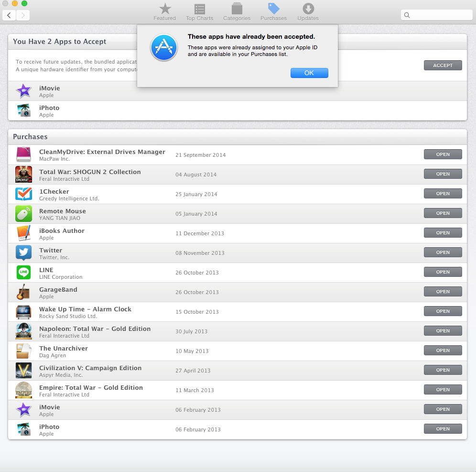476x472 pixels.
Task: Click the CleanMyDrive app icon
Action: [x=24, y=154]
